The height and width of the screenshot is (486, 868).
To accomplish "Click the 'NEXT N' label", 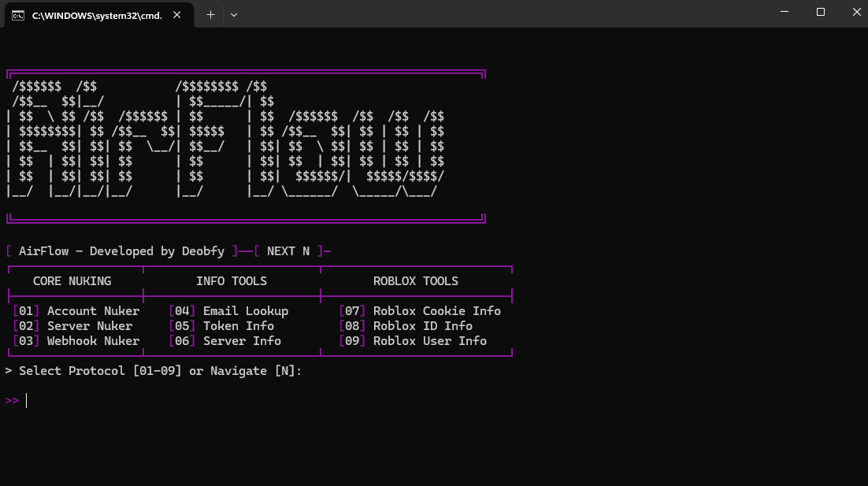I will point(287,251).
